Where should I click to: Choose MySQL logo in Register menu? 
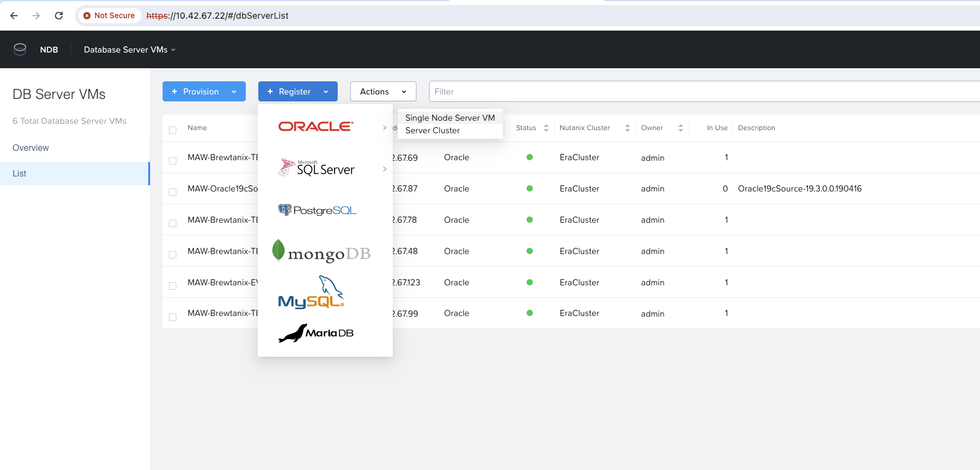point(311,292)
